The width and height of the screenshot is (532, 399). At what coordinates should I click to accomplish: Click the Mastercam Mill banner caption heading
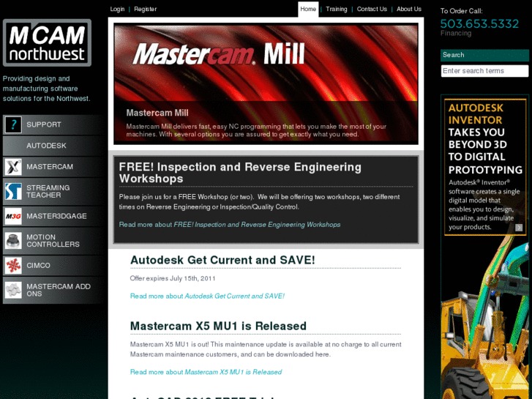click(x=157, y=113)
